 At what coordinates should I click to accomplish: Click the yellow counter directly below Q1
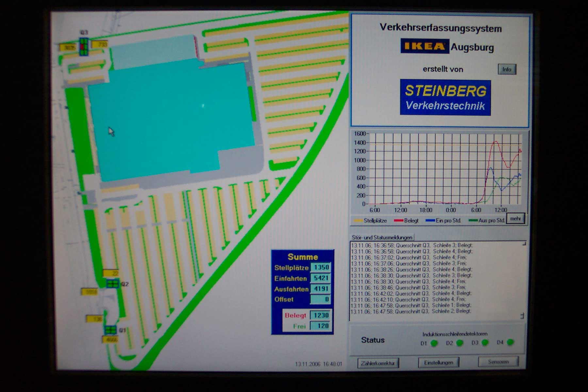coord(110,340)
